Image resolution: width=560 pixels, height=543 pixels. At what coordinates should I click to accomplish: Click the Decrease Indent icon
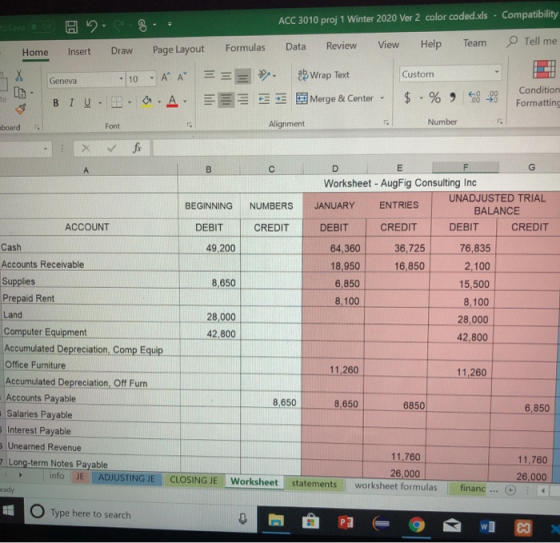click(264, 99)
